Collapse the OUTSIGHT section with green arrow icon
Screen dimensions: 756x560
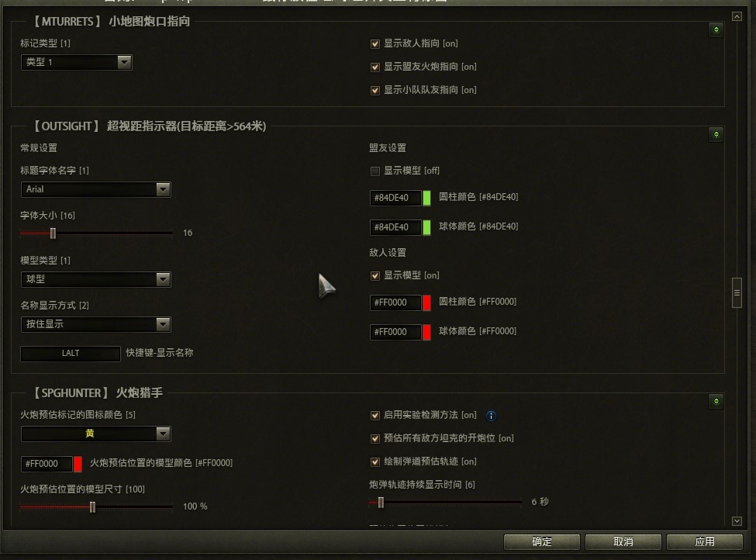pos(716,134)
